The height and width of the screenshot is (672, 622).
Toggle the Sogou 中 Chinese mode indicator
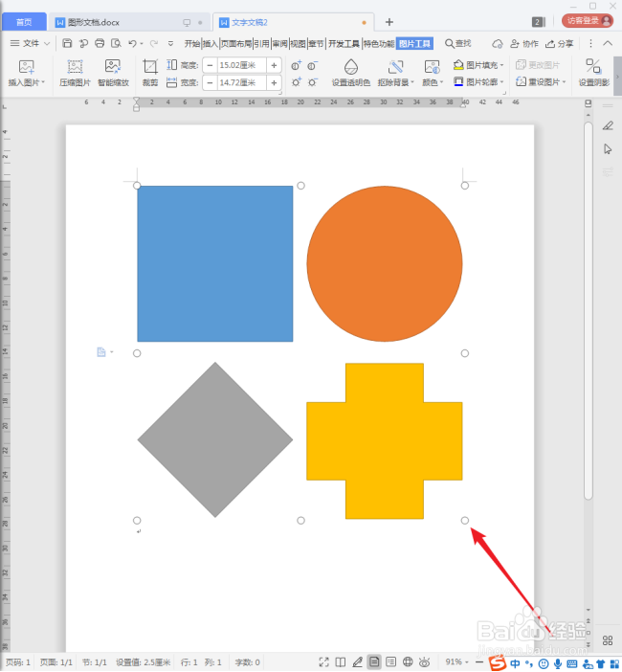coord(515,663)
